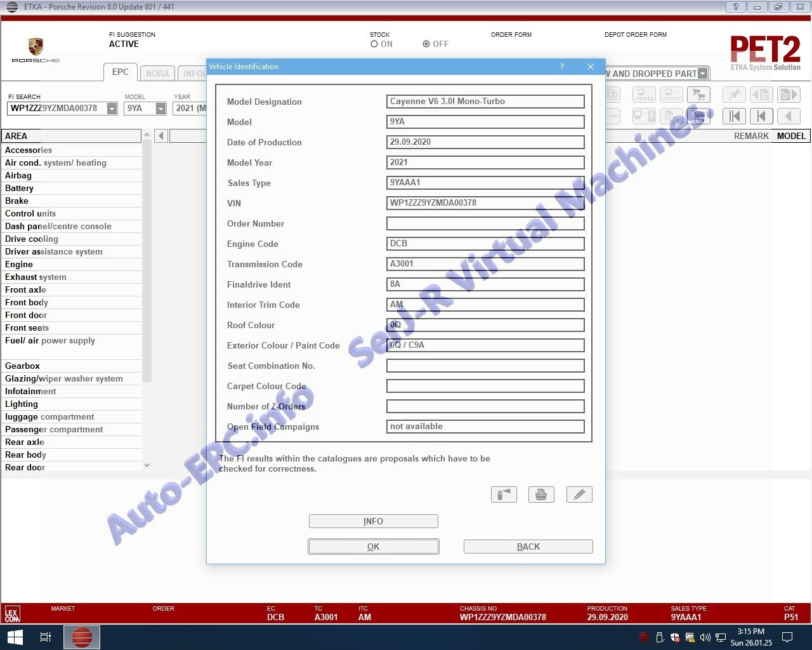Expand the MODEL 9YA dropdown
The width and height of the screenshot is (812, 650).
pyautogui.click(x=161, y=109)
